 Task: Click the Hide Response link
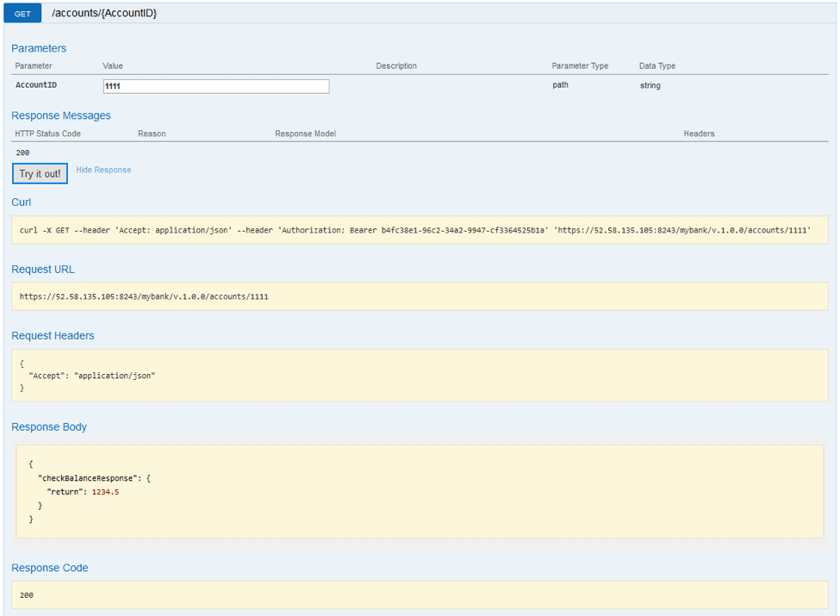pos(103,170)
